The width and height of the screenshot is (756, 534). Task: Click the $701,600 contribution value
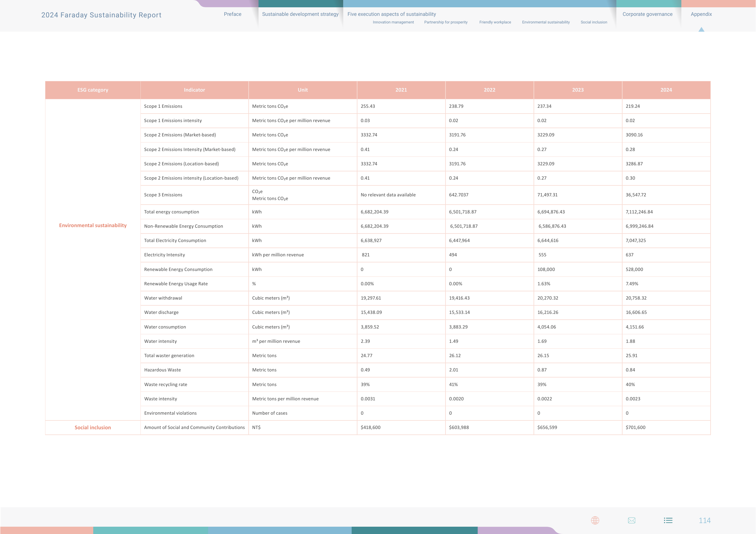[636, 427]
